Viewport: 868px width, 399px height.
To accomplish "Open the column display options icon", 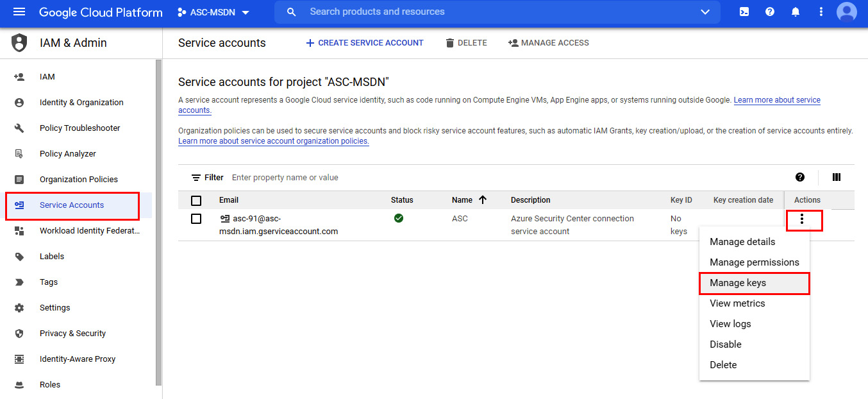I will coord(837,178).
